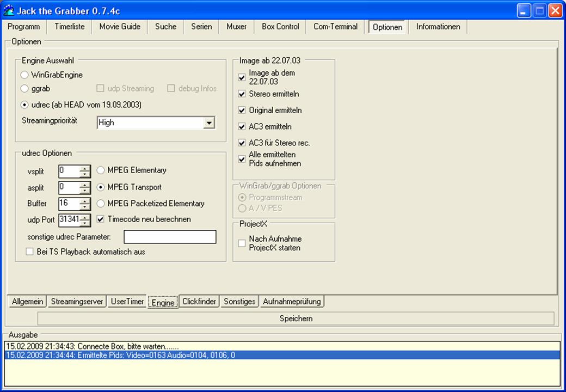Viewport: 566px width, 392px height.
Task: Open the Streamingserver options subtab
Action: pos(77,302)
